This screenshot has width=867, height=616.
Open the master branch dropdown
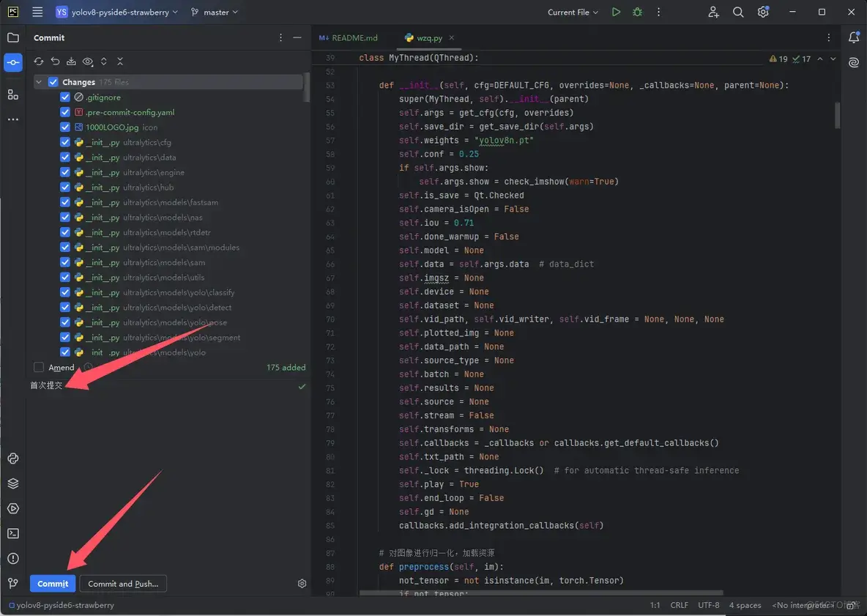click(214, 12)
